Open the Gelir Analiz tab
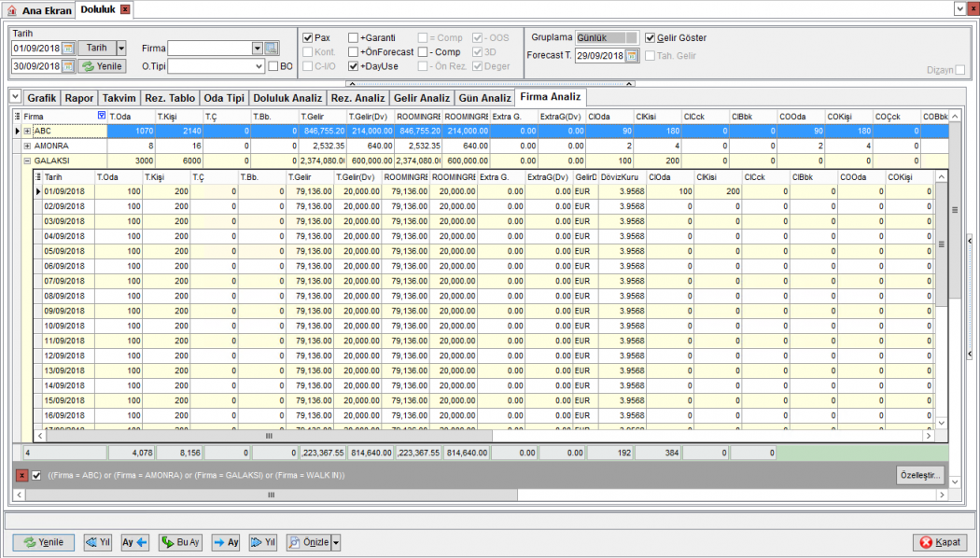Viewport: 980px width, 558px height. coord(422,98)
